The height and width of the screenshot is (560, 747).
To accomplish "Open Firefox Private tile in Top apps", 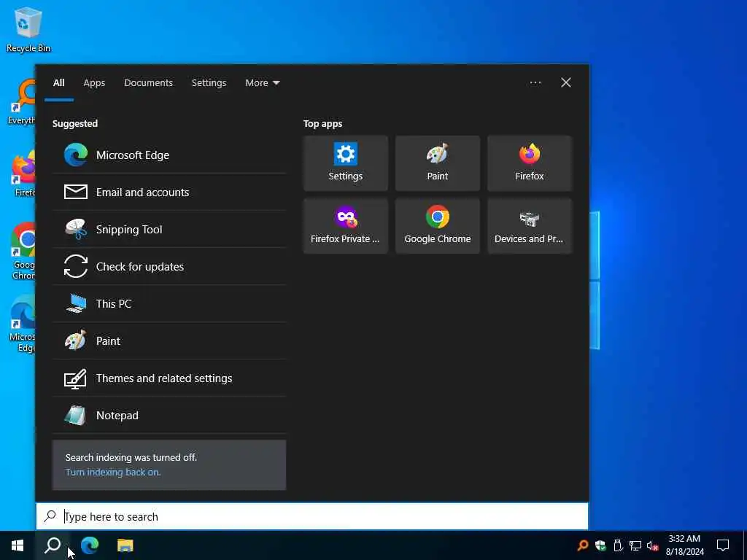I will click(345, 226).
